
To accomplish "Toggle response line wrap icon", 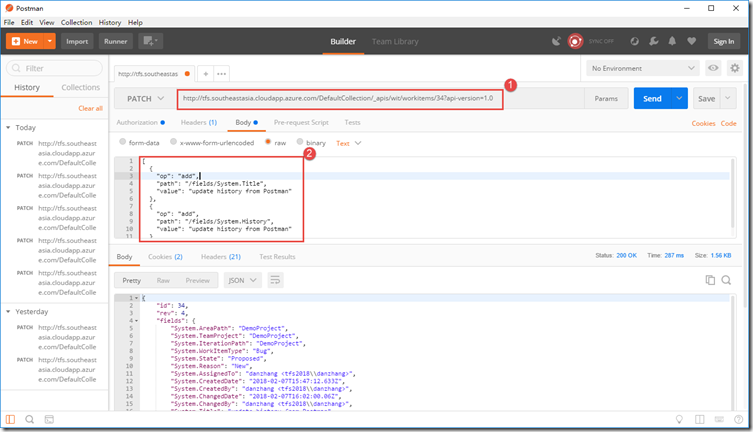I will point(275,280).
